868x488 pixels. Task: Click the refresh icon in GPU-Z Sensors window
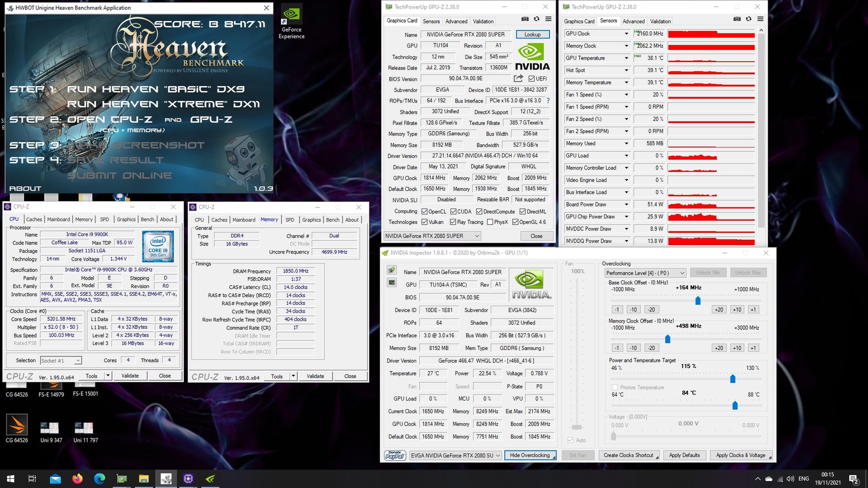(749, 19)
